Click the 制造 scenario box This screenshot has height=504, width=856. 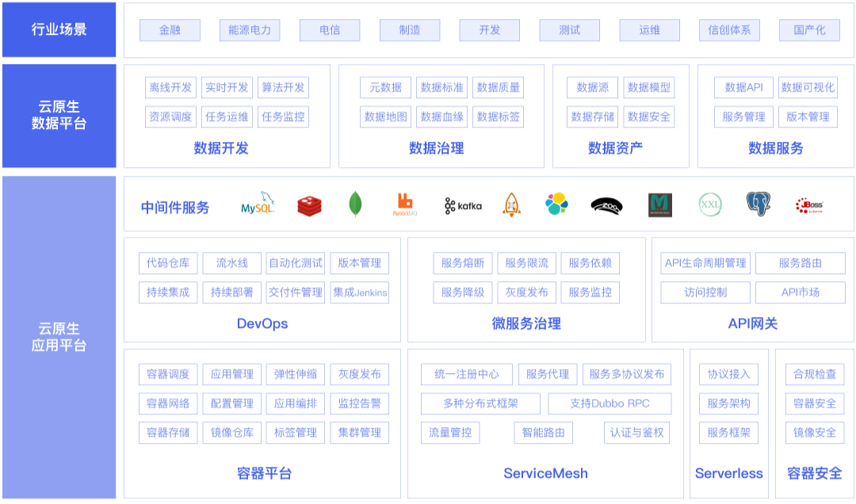pyautogui.click(x=410, y=30)
